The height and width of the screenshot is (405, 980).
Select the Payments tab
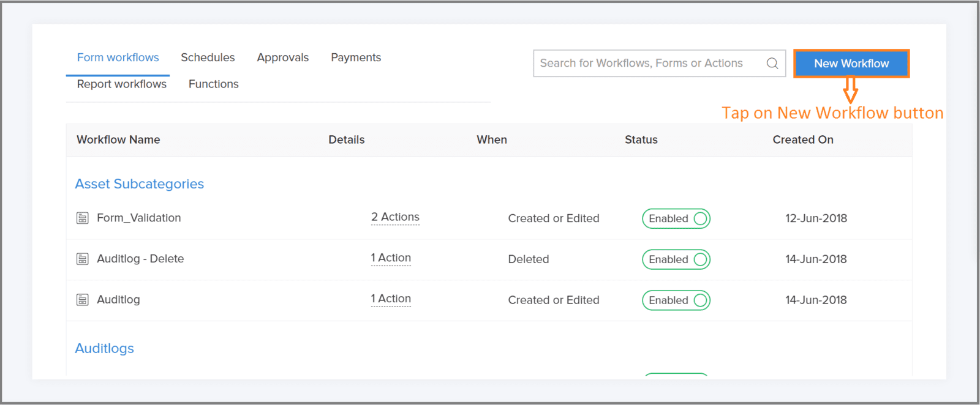click(356, 58)
